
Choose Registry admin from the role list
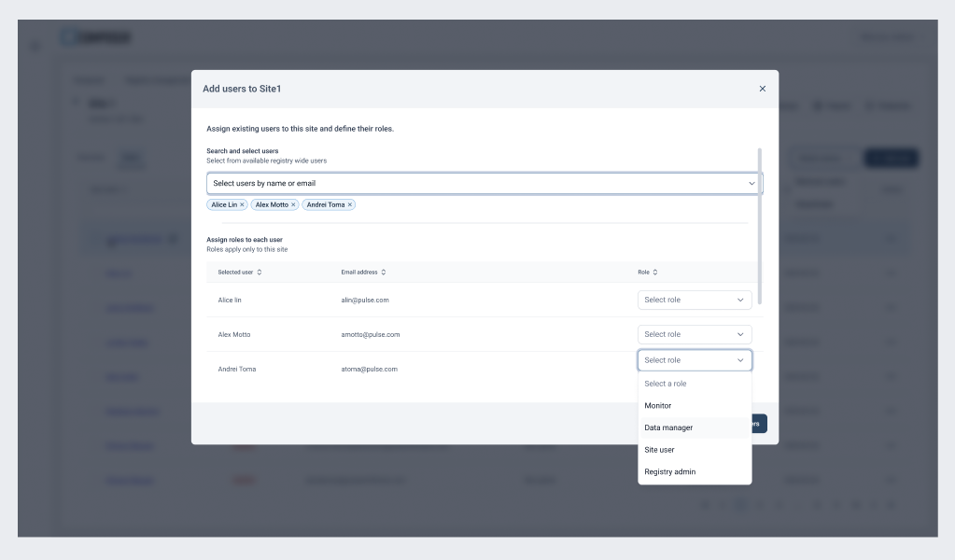click(x=695, y=471)
